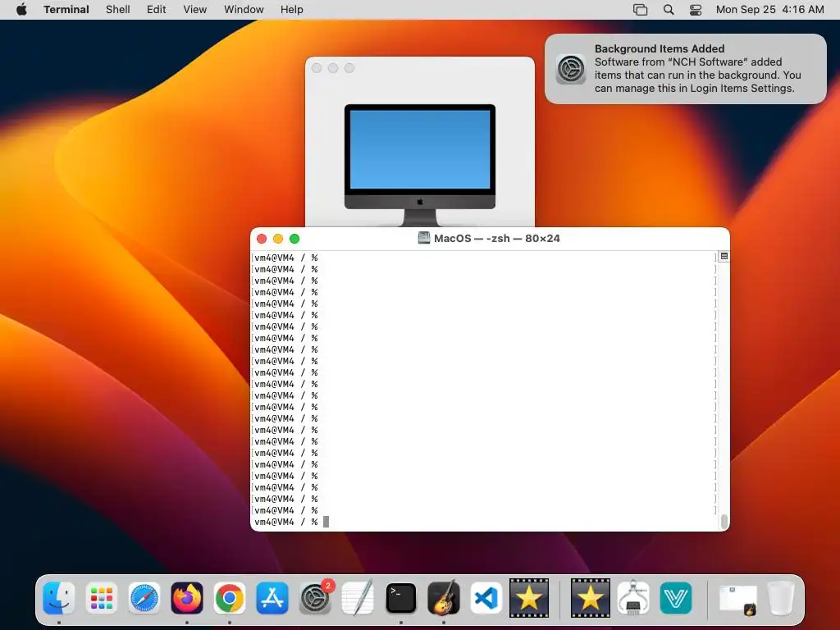The image size is (840, 630).
Task: Click the star film icon beside System Information
Action: coord(590,597)
